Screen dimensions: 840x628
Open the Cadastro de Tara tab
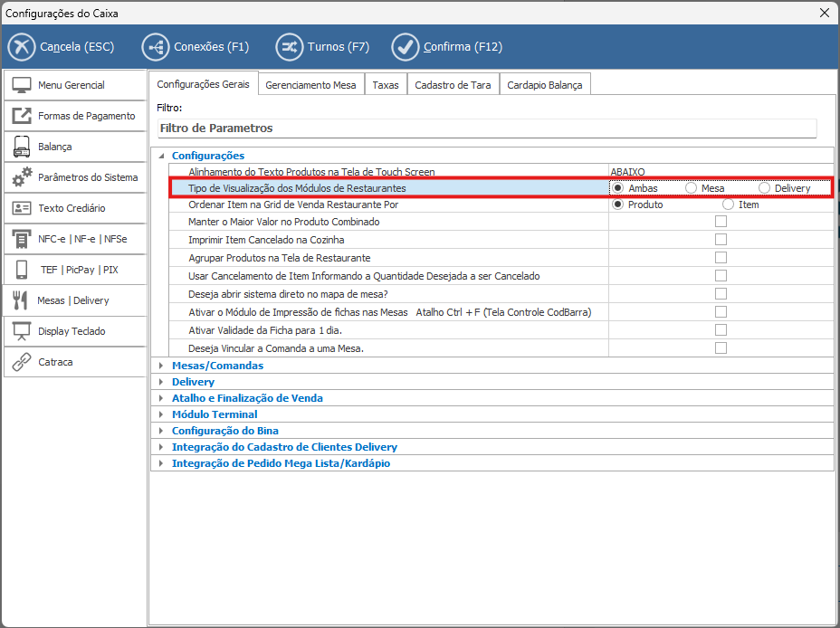pyautogui.click(x=453, y=85)
